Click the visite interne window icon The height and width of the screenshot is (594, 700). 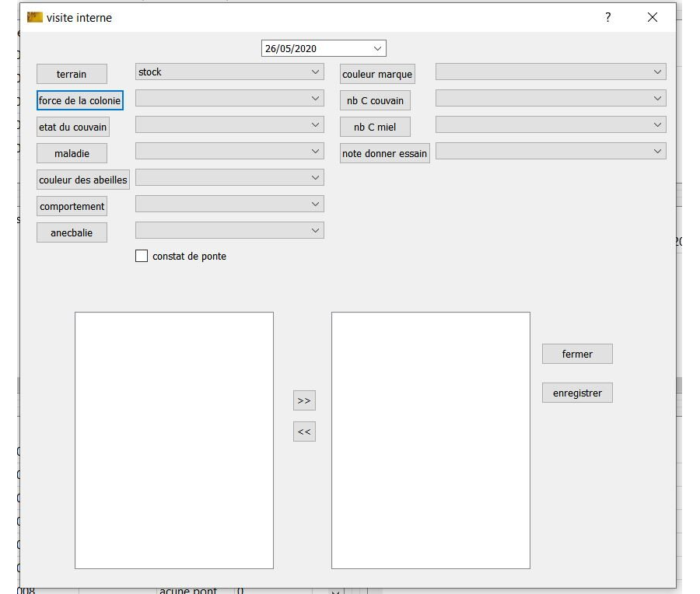[34, 17]
